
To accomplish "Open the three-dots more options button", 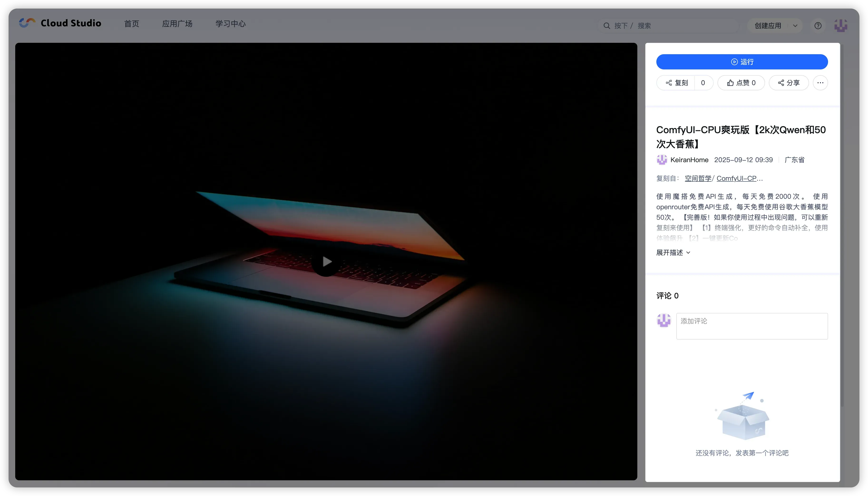I will pos(820,83).
